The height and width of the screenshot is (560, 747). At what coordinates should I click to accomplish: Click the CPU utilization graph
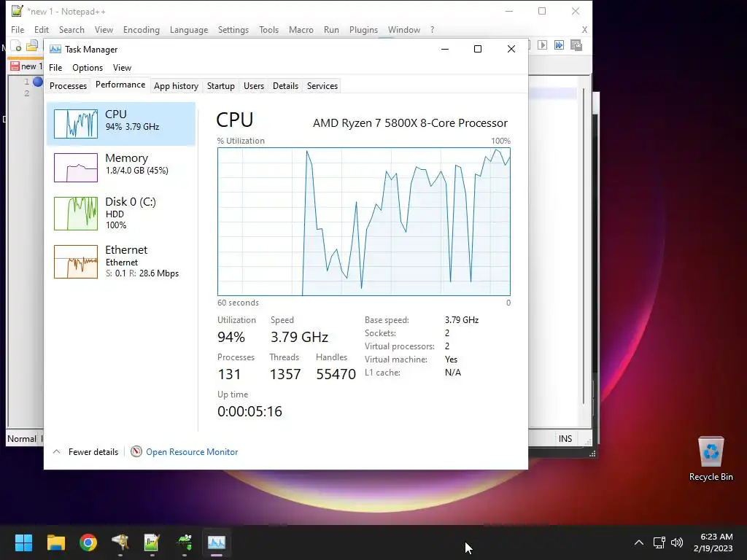[x=364, y=222]
